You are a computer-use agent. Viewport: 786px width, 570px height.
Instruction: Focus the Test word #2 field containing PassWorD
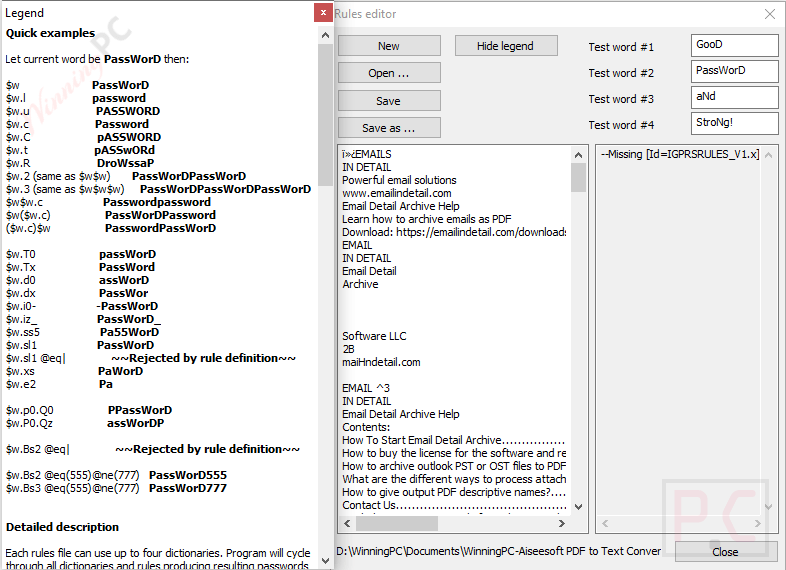point(734,71)
